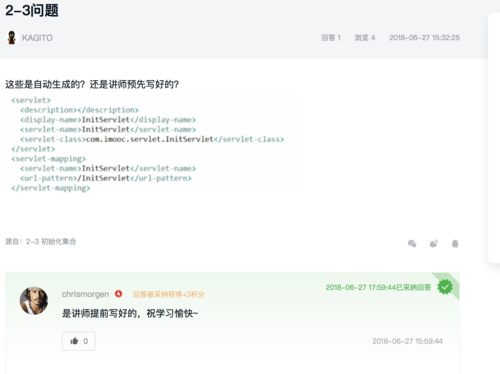Click the page title 2-3问题
This screenshot has height=374, width=500.
point(32,10)
